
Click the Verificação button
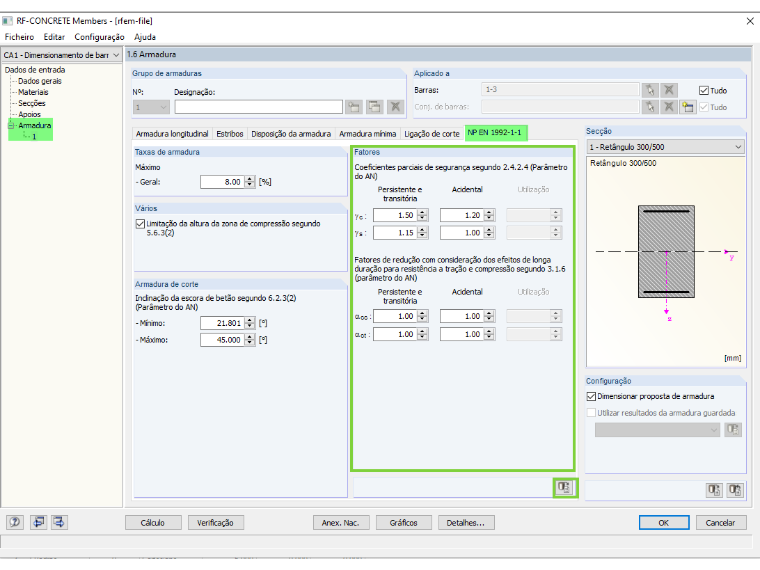tap(215, 522)
